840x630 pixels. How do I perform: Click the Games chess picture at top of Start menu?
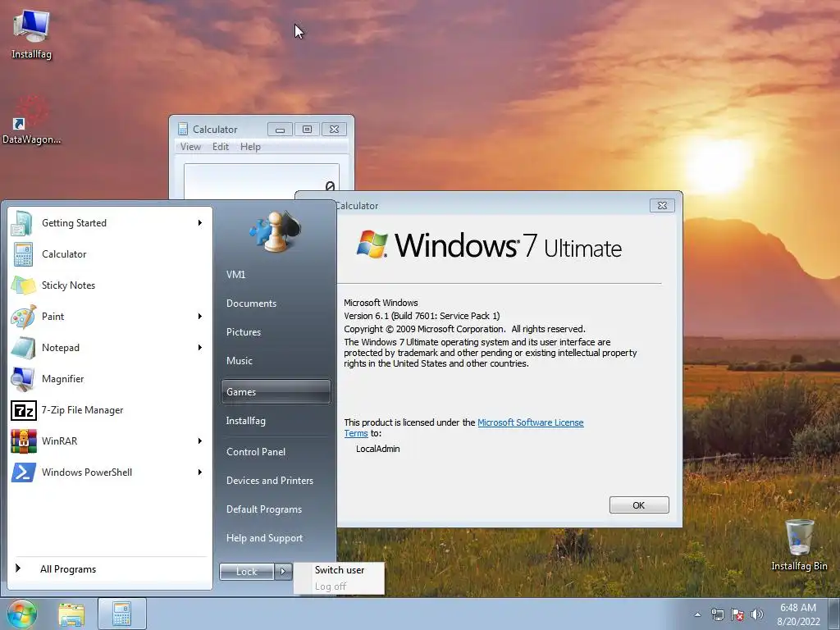(x=276, y=231)
